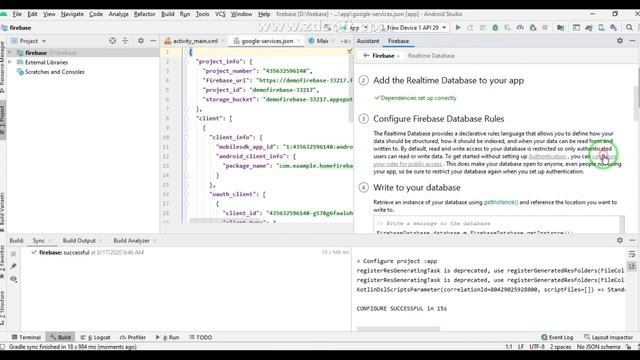Open the Event Log

click(557, 337)
